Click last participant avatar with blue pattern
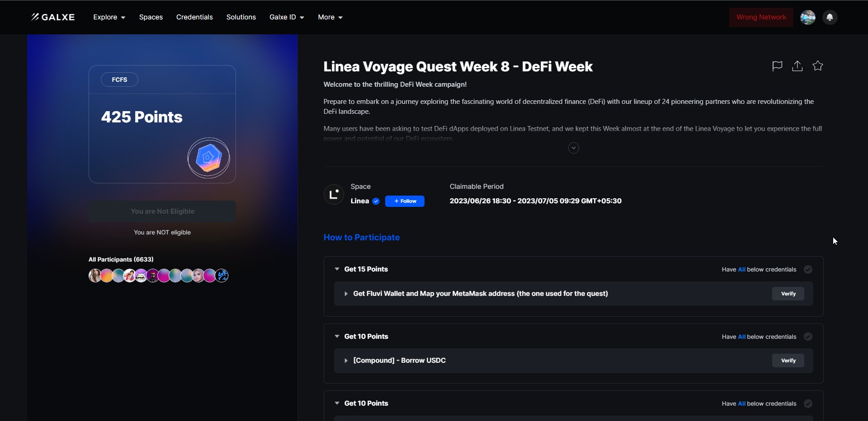 click(222, 276)
